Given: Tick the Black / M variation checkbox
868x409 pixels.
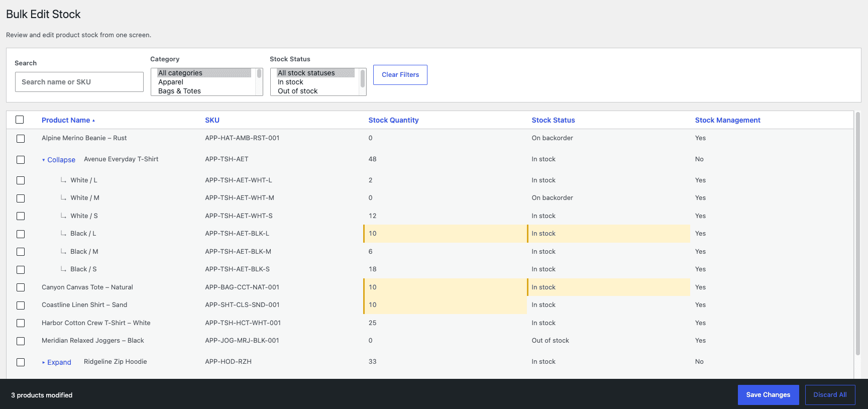Looking at the screenshot, I should tap(21, 252).
